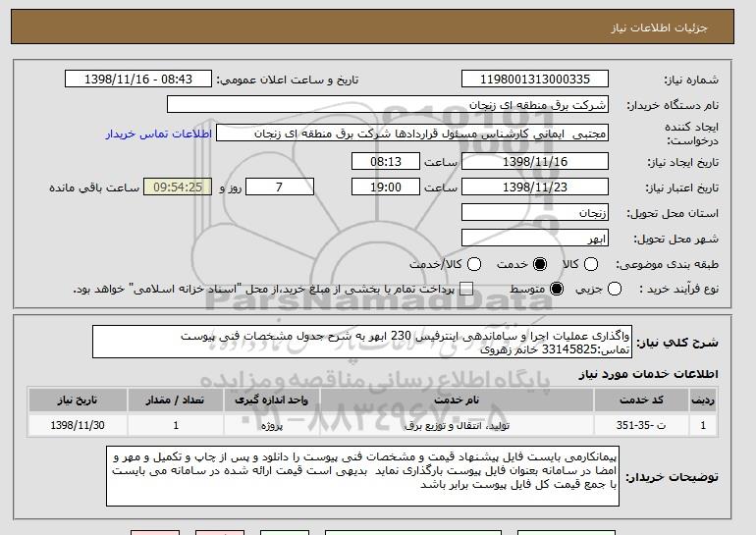
Task: Tick the اسناد خزانه اسلامی payment checkbox
Action: [x=465, y=289]
